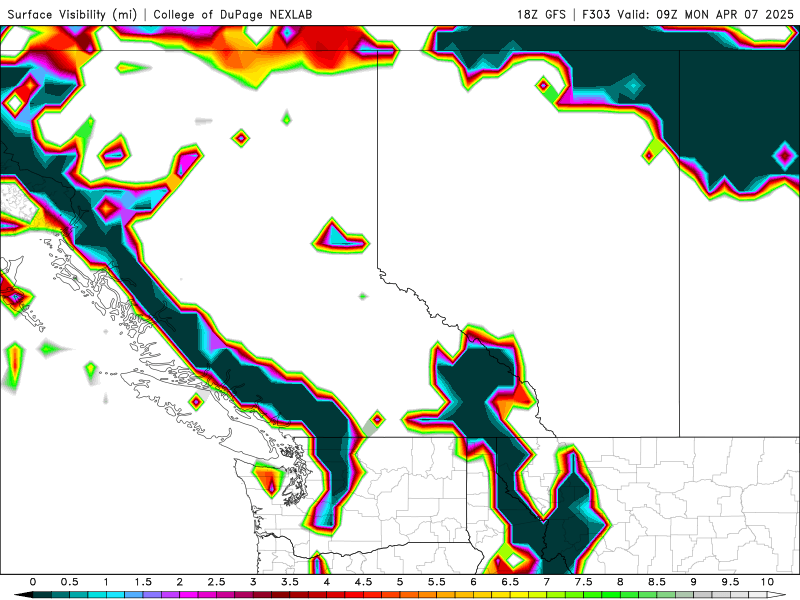Click the '4' tick label on color scale
Screen dimensions: 800x600
pos(327,582)
